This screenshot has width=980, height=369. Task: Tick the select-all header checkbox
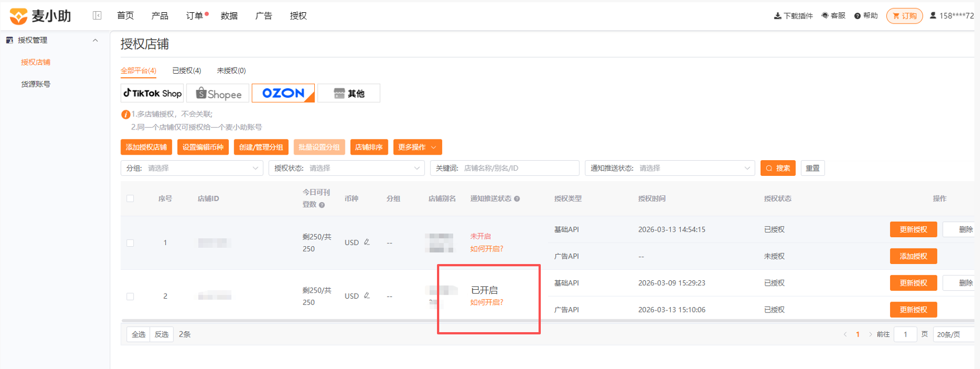click(x=130, y=198)
